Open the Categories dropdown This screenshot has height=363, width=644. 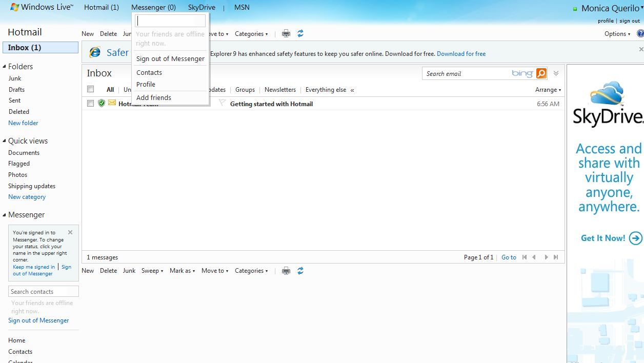(251, 33)
